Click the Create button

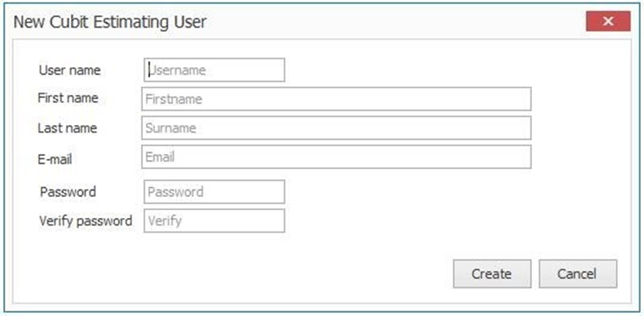tap(492, 274)
